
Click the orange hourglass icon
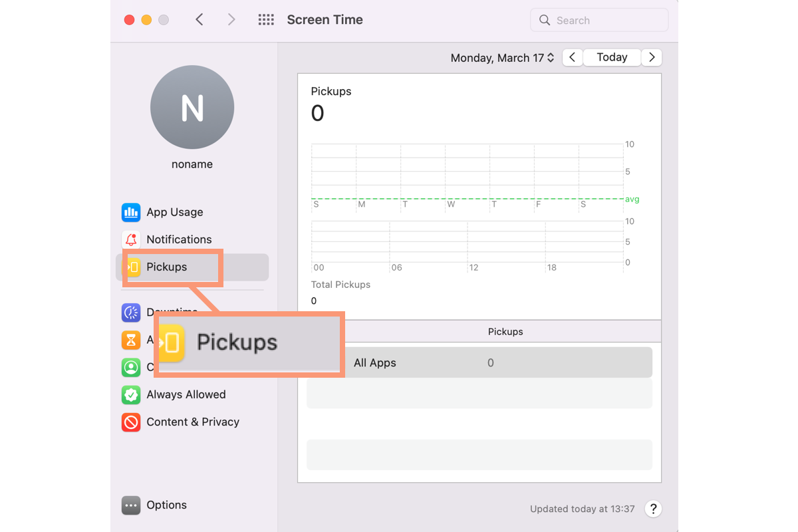point(131,340)
